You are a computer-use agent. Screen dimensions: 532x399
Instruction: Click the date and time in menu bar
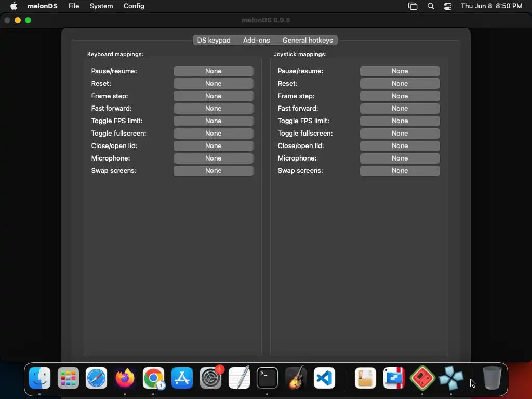click(x=491, y=6)
